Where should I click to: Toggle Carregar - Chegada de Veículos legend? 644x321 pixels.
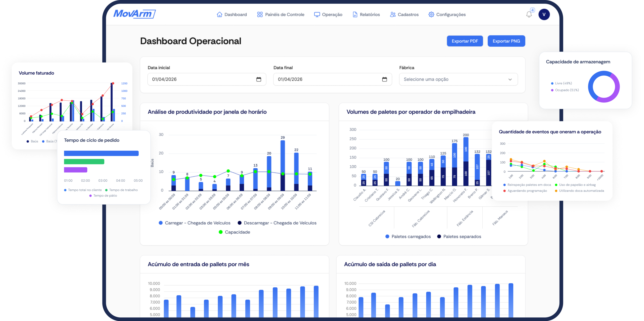click(x=195, y=223)
